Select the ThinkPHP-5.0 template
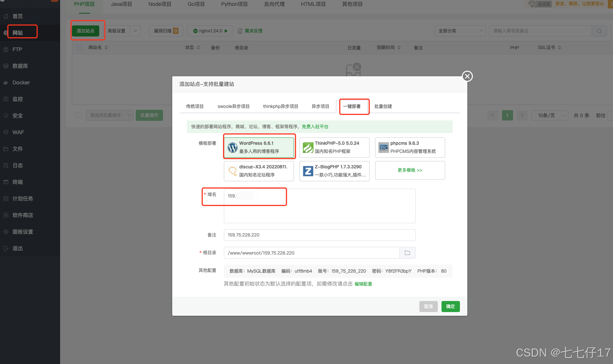This screenshot has height=364, width=613. coord(335,147)
